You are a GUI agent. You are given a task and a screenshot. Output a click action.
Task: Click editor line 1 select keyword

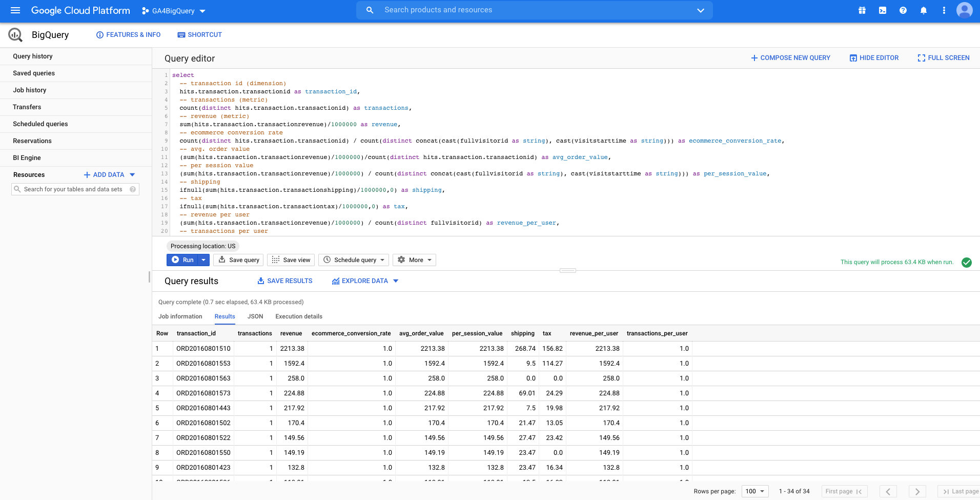coord(183,75)
